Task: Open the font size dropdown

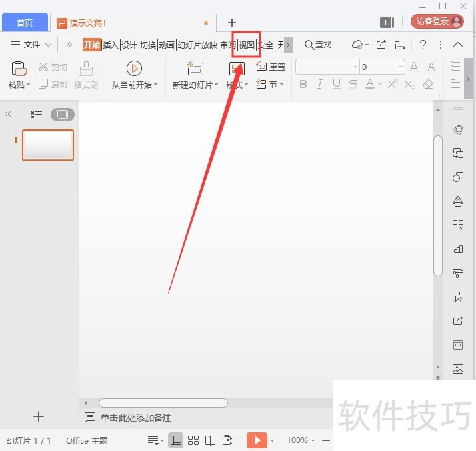Action: 400,67
